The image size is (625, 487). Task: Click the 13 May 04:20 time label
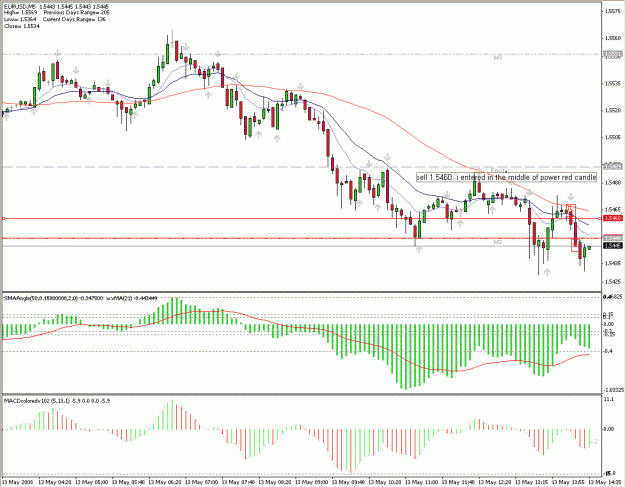coord(55,483)
